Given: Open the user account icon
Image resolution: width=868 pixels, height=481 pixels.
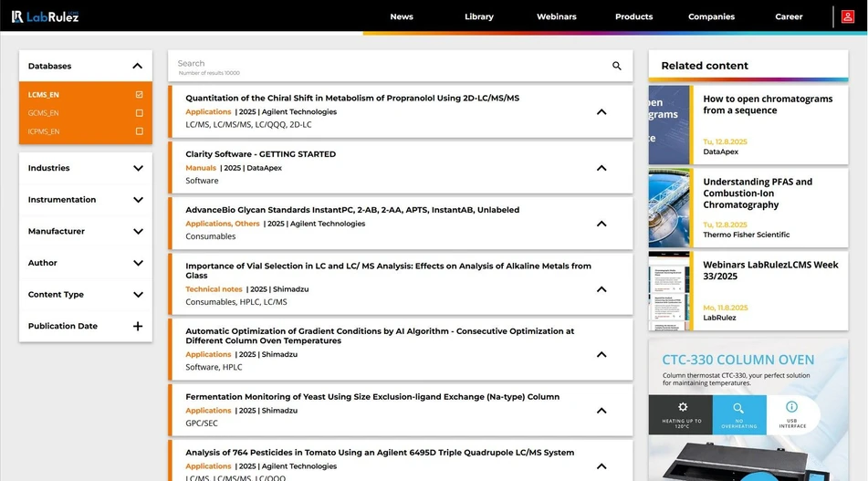Looking at the screenshot, I should (848, 16).
